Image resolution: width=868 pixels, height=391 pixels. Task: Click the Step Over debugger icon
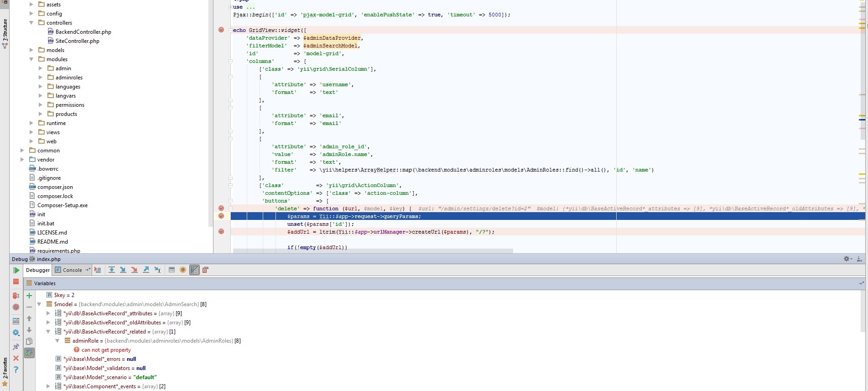coord(111,270)
